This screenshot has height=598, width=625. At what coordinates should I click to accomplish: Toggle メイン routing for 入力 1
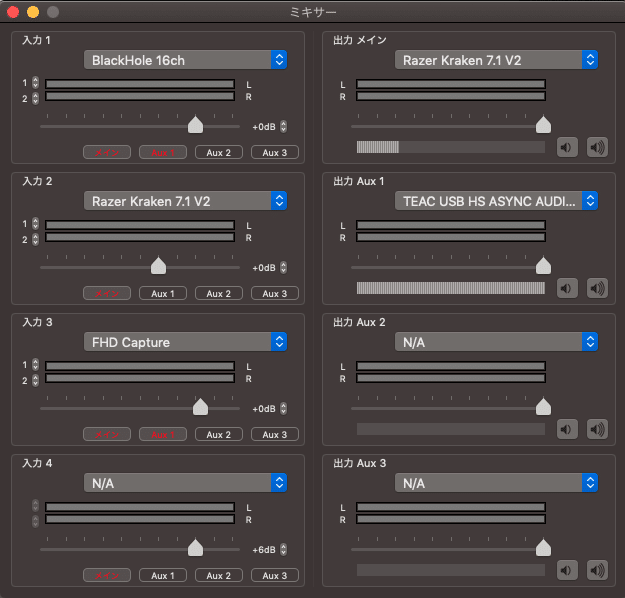coord(107,153)
